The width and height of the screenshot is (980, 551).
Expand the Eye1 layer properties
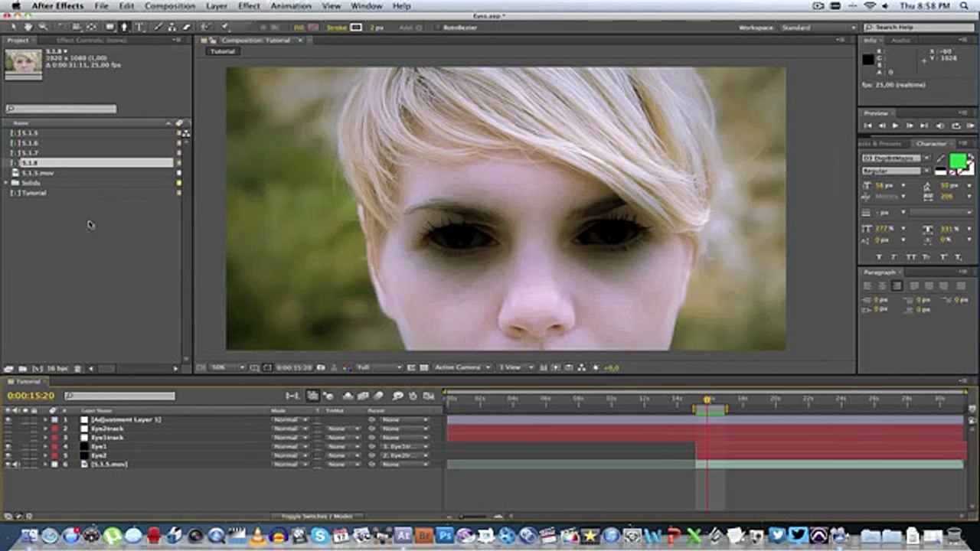point(45,446)
